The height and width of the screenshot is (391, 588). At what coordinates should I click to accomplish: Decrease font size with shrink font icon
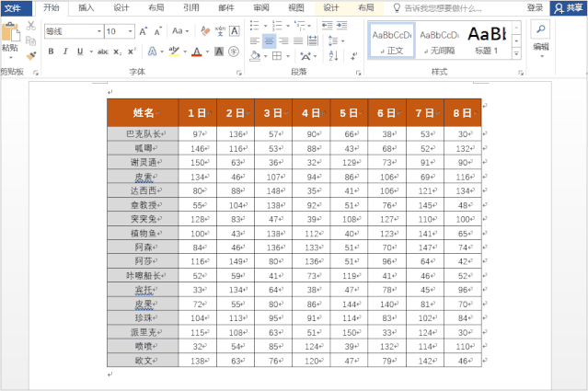point(158,31)
